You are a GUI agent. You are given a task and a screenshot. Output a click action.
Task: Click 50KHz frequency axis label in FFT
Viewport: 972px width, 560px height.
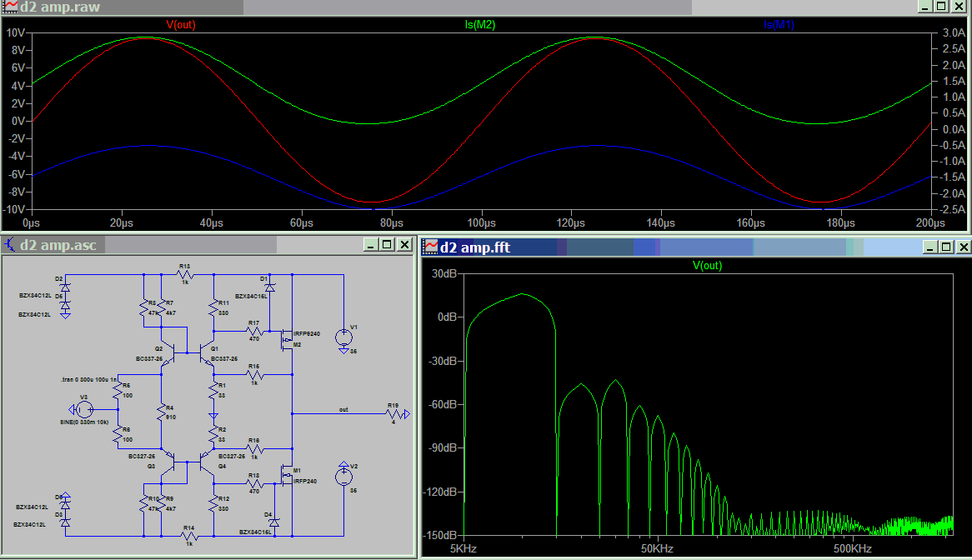tap(657, 548)
